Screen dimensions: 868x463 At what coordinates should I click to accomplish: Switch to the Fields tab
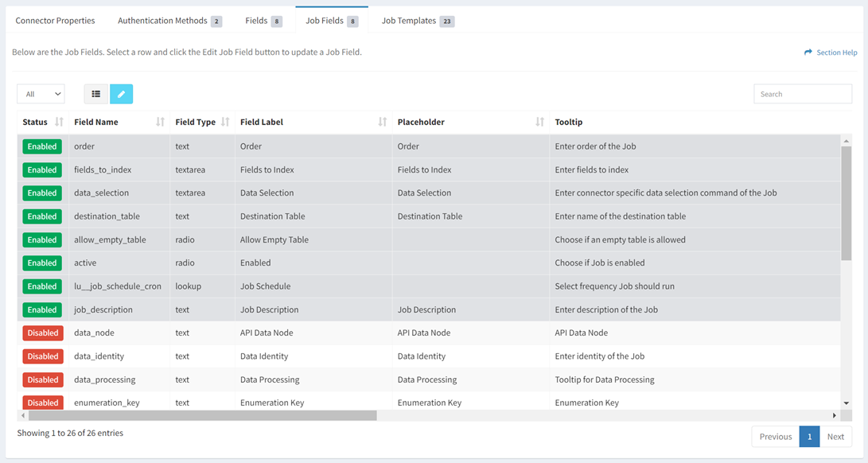coord(257,20)
